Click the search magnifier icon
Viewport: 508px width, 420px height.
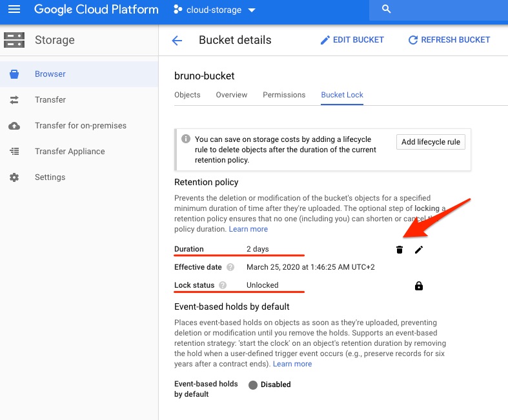coord(387,10)
